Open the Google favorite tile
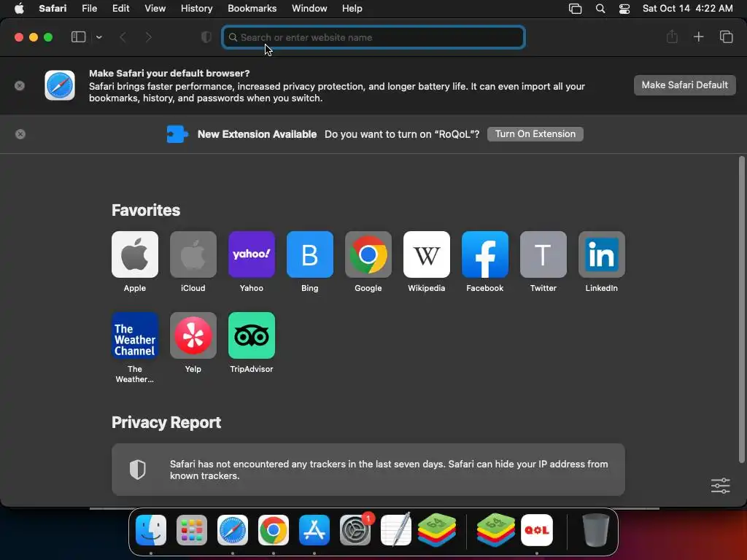The width and height of the screenshot is (747, 560). tap(368, 254)
